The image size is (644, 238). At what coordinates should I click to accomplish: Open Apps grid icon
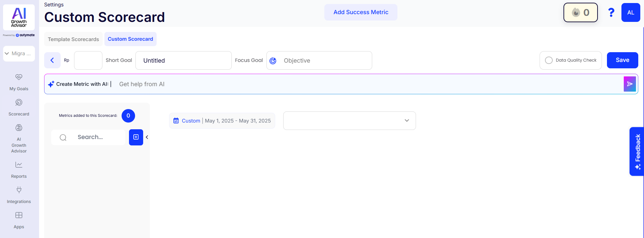point(19,215)
